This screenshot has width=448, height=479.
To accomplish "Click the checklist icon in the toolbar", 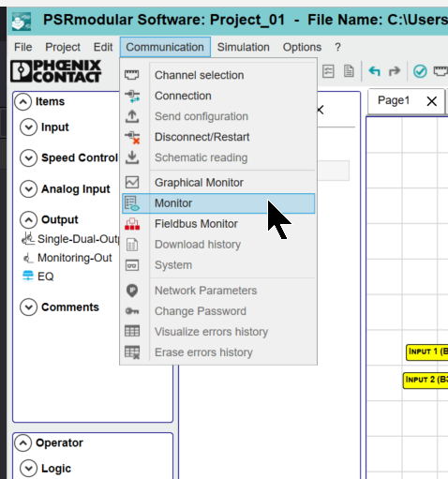I will pos(328,71).
